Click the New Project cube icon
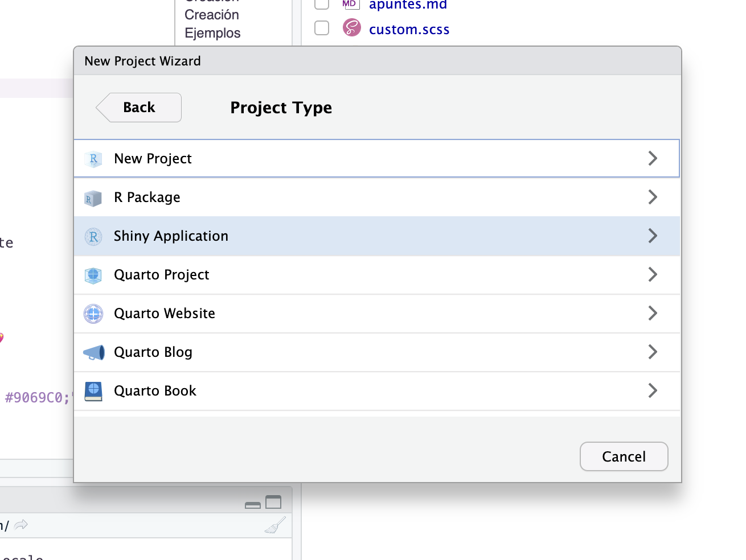This screenshot has height=560, width=746. pyautogui.click(x=93, y=159)
